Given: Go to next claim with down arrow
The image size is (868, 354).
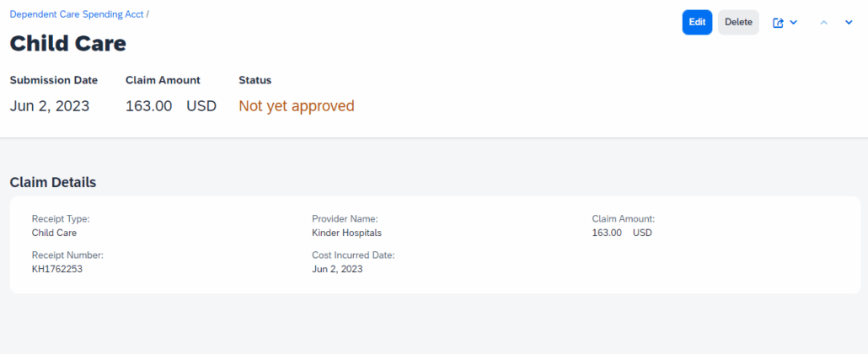Looking at the screenshot, I should pos(849,23).
